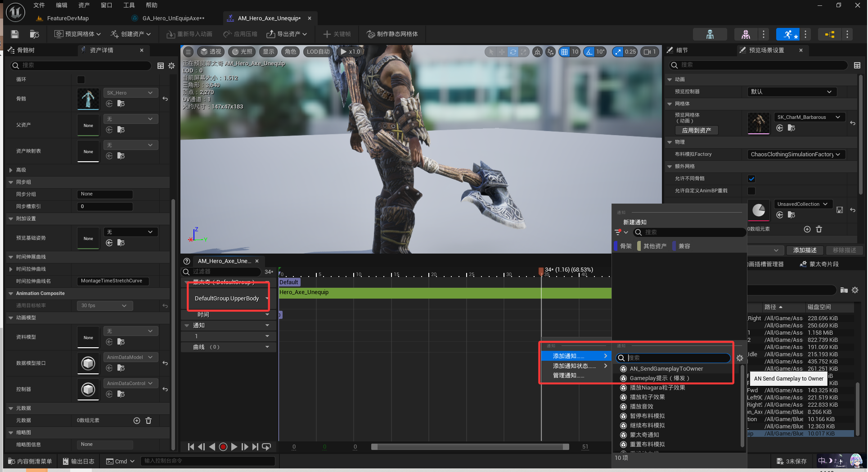Image resolution: width=868 pixels, height=472 pixels.
Task: Open the 资产 menu in menu bar
Action: (x=84, y=5)
